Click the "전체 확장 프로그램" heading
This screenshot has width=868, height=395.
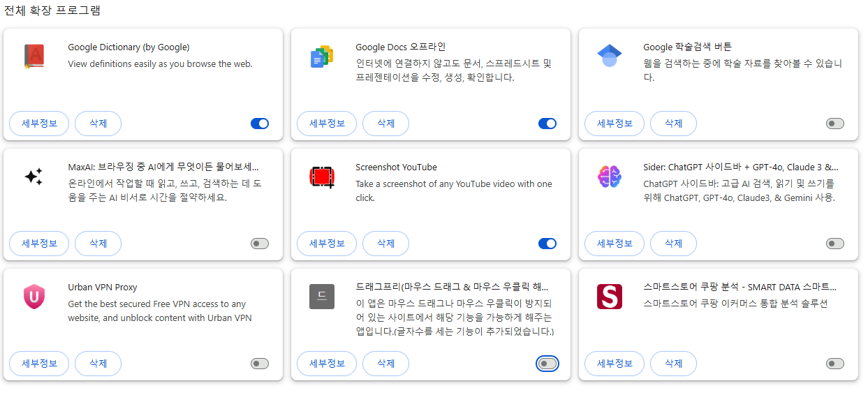click(52, 10)
